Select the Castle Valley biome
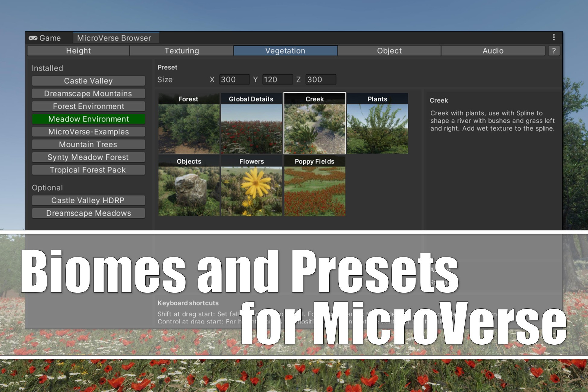588x392 pixels. coord(88,81)
